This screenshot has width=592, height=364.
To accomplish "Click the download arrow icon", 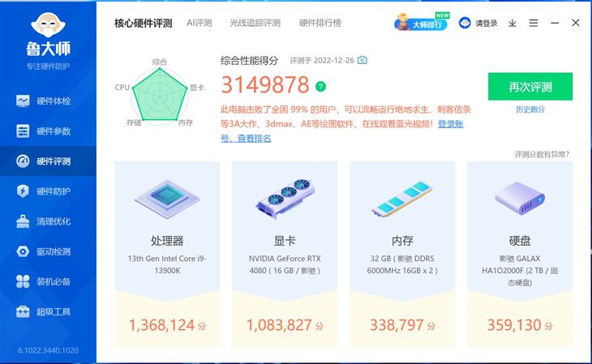I will pos(512,24).
